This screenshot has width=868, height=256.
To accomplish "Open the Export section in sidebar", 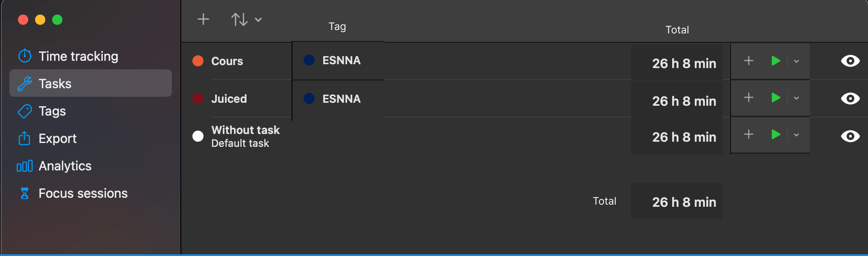I will 57,139.
